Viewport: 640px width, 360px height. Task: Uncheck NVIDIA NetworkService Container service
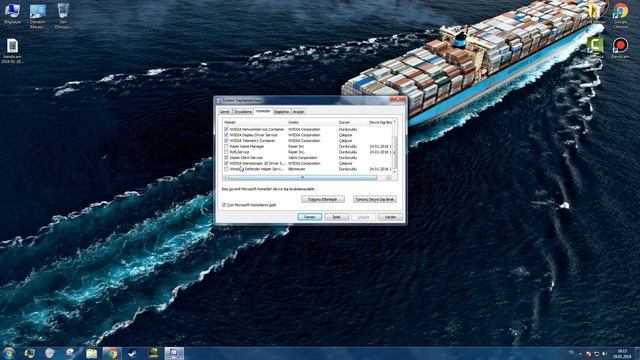[x=226, y=129]
